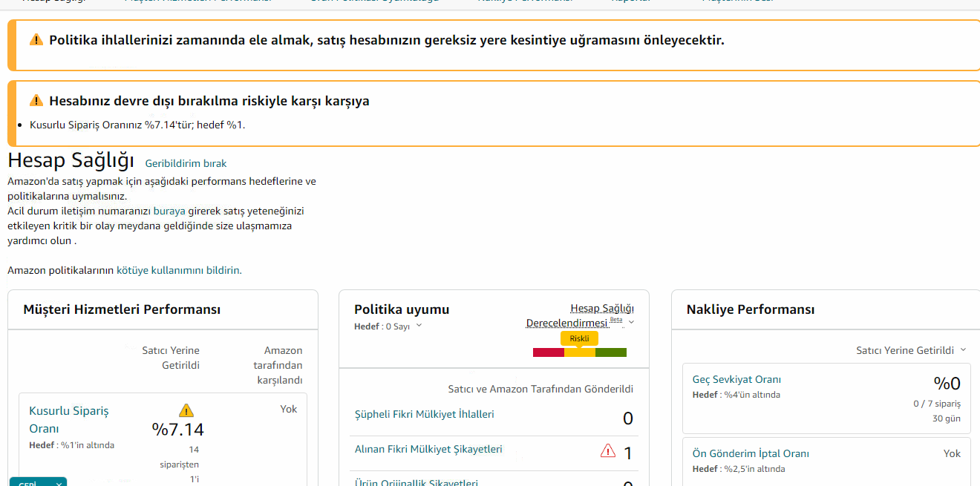Click 'Satıcı ve Amazon Tarafından Gönderildi' label
The width and height of the screenshot is (980, 486).
540,389
